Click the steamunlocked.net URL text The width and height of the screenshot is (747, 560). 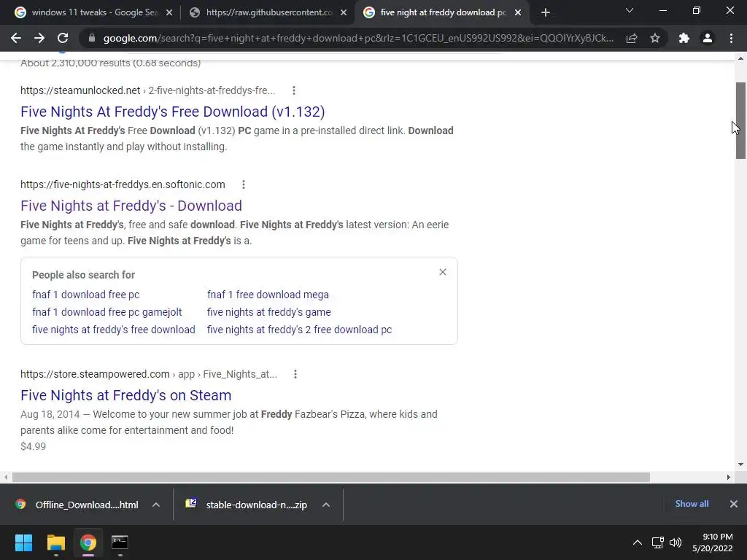coord(80,90)
